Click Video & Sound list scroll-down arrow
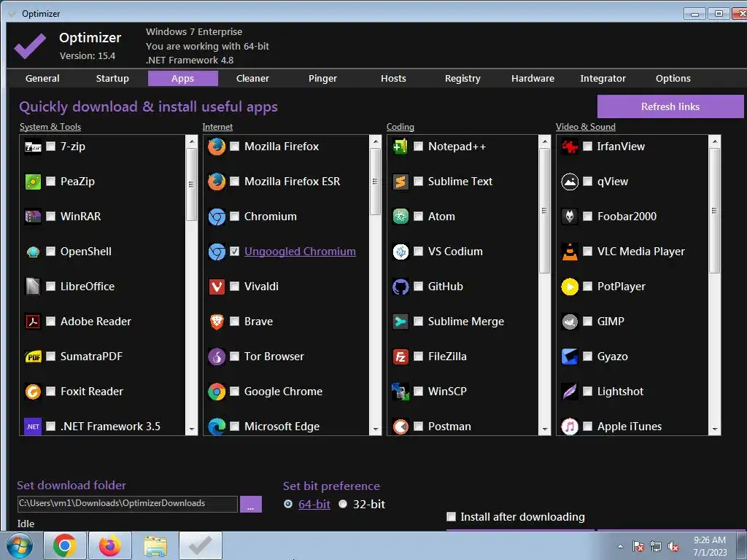Screen dimensions: 747x560 coord(715,429)
